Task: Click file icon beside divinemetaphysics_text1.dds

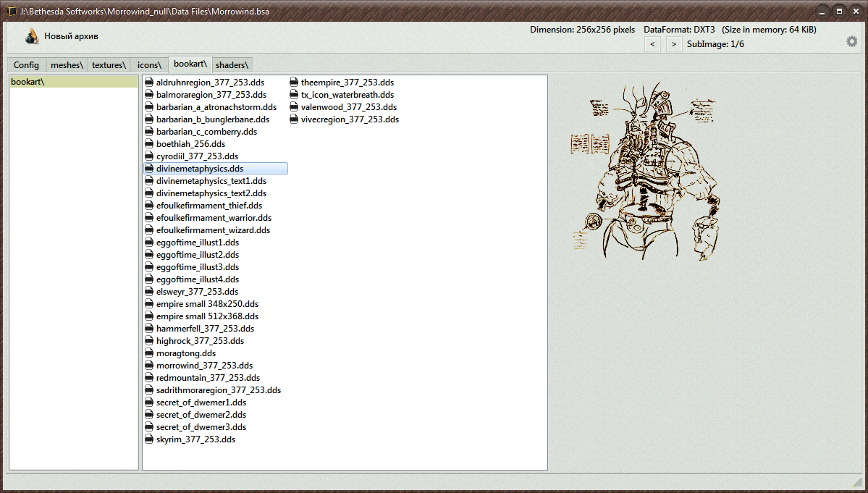Action: (149, 181)
